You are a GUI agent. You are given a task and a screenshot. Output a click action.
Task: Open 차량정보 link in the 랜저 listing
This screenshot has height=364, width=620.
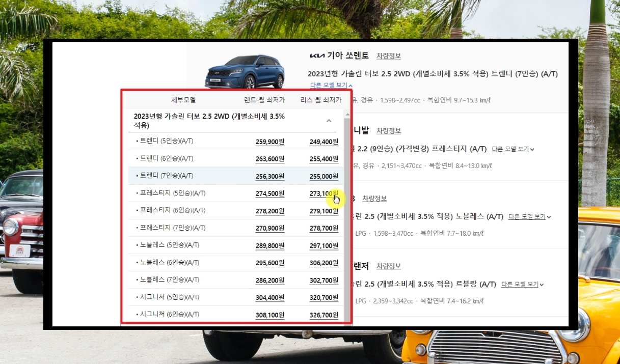pos(389,266)
